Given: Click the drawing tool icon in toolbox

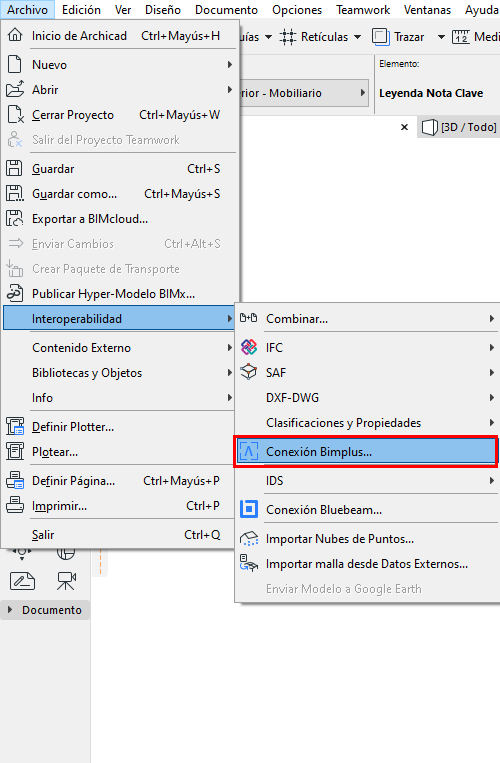Looking at the screenshot, I should point(22,581).
